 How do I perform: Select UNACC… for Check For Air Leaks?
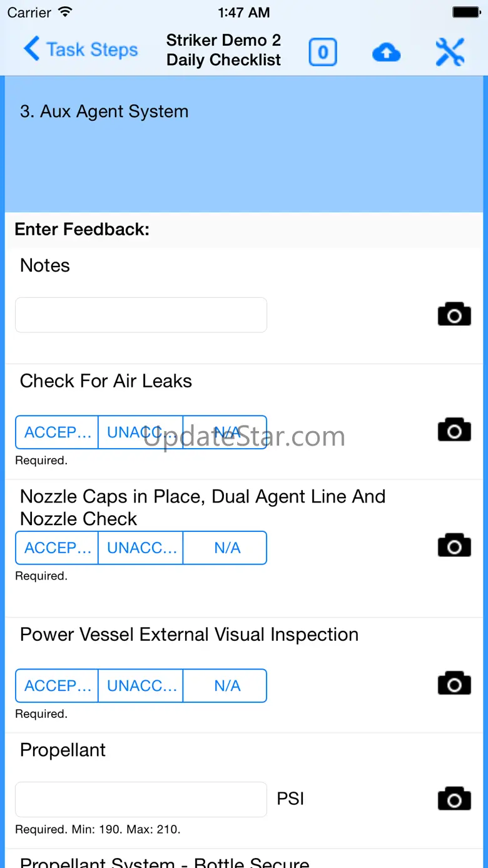pos(141,432)
